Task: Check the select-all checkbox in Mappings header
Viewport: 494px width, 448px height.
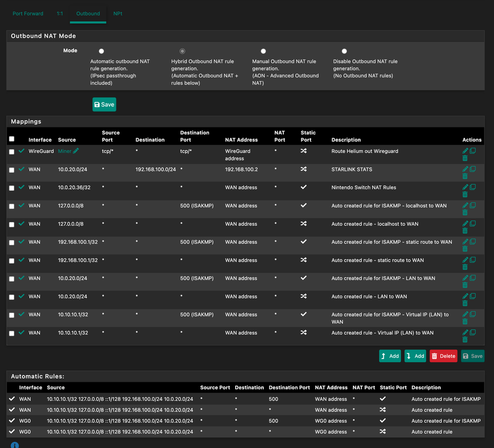Action: tap(12, 139)
